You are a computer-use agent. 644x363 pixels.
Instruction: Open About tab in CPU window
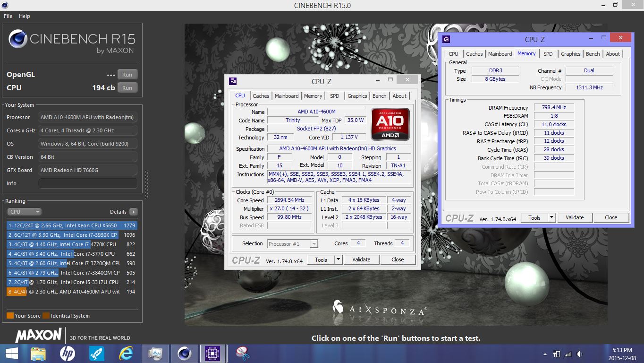tap(399, 96)
